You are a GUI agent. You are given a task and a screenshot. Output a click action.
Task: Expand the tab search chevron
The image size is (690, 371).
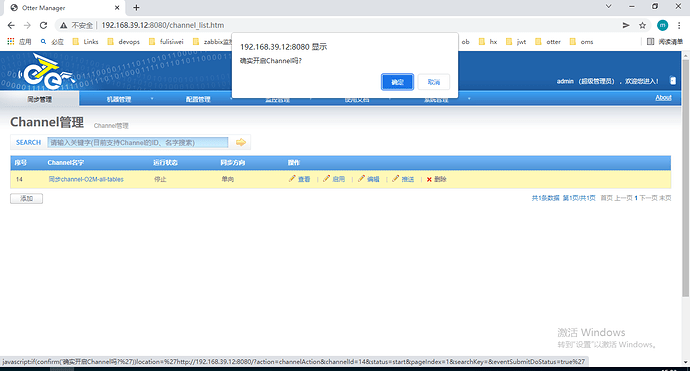(x=609, y=7)
